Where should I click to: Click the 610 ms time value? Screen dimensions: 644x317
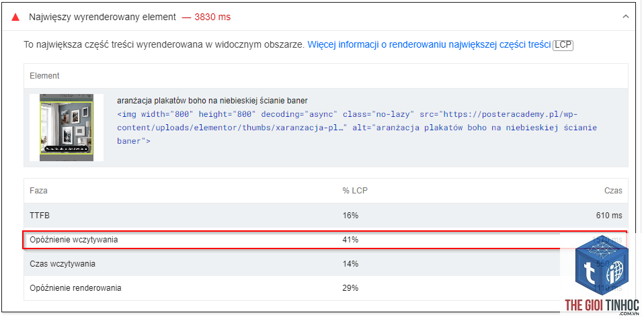(610, 216)
